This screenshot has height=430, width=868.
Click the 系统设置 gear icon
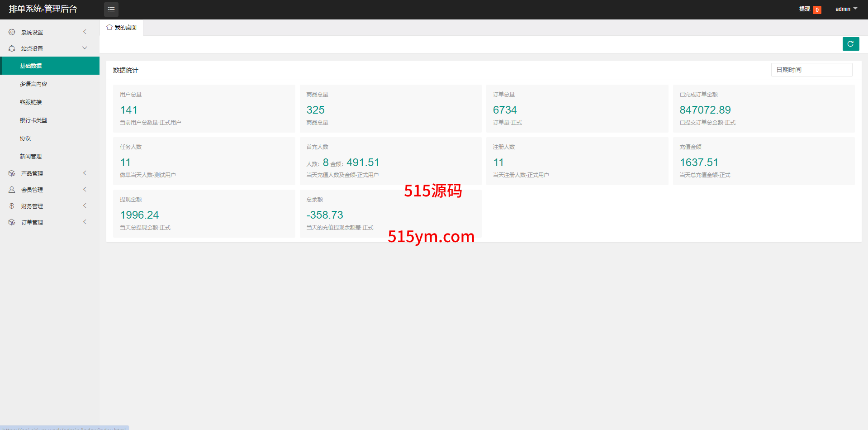(12, 32)
